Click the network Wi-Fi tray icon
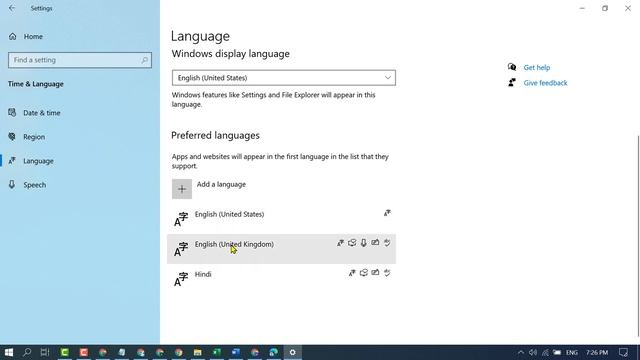 point(545,352)
